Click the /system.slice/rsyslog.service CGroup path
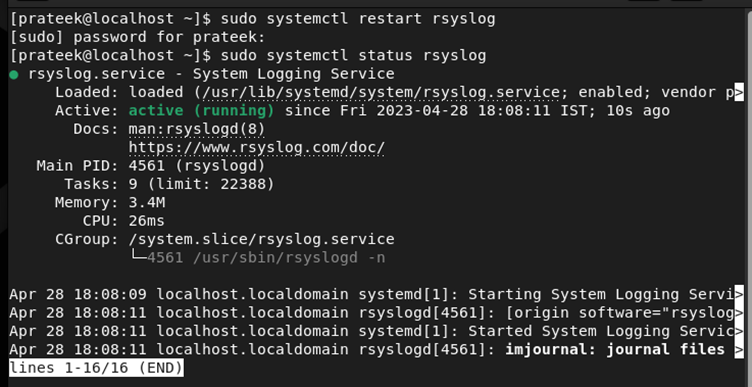 [261, 239]
